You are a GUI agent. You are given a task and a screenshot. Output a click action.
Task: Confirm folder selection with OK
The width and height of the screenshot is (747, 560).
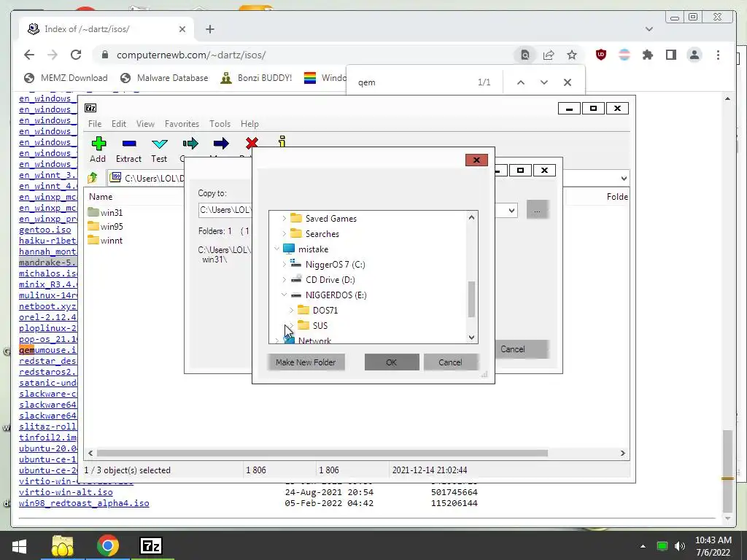point(392,362)
